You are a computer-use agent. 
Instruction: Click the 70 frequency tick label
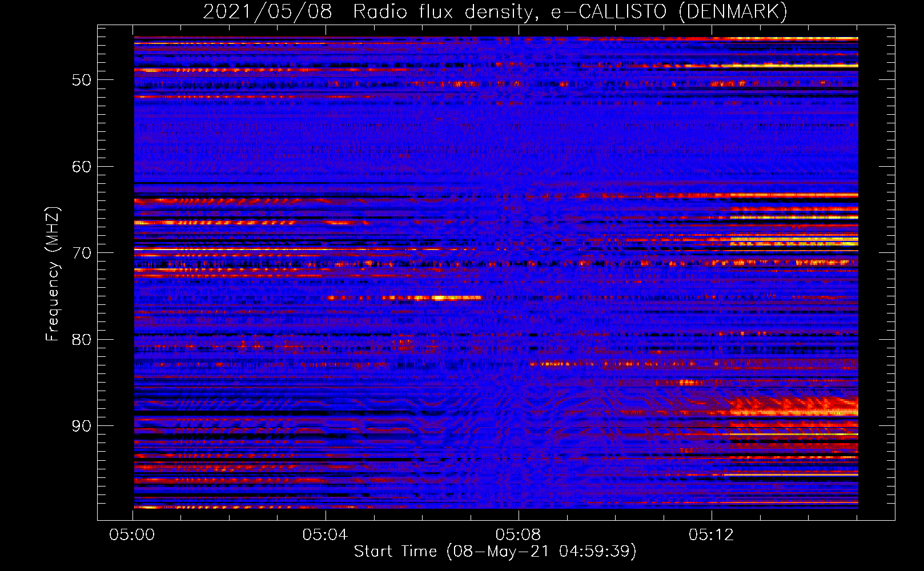click(82, 253)
